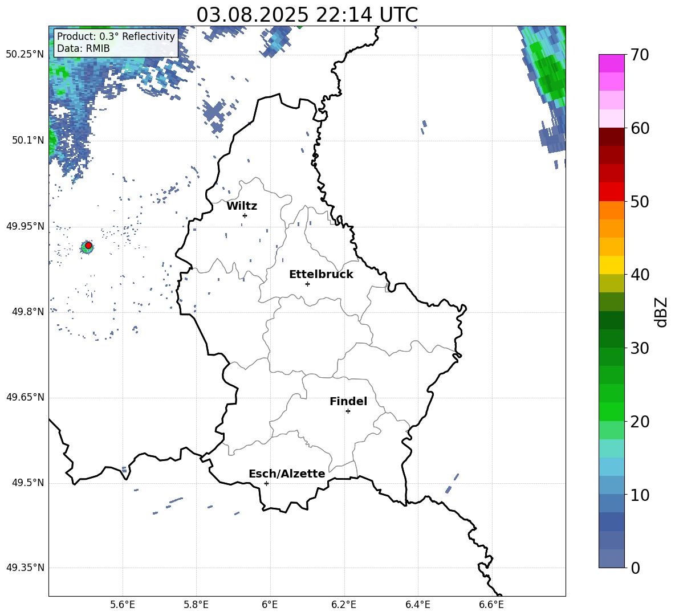Viewport: 675px width, 616px height.
Task: Click the Data: RMIB text
Action: 83,48
